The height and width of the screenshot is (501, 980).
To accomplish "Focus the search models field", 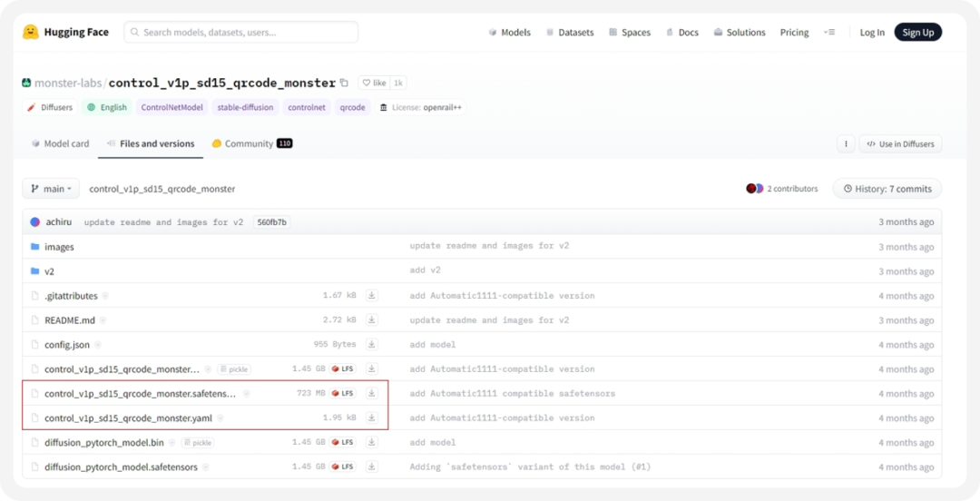I will click(240, 32).
